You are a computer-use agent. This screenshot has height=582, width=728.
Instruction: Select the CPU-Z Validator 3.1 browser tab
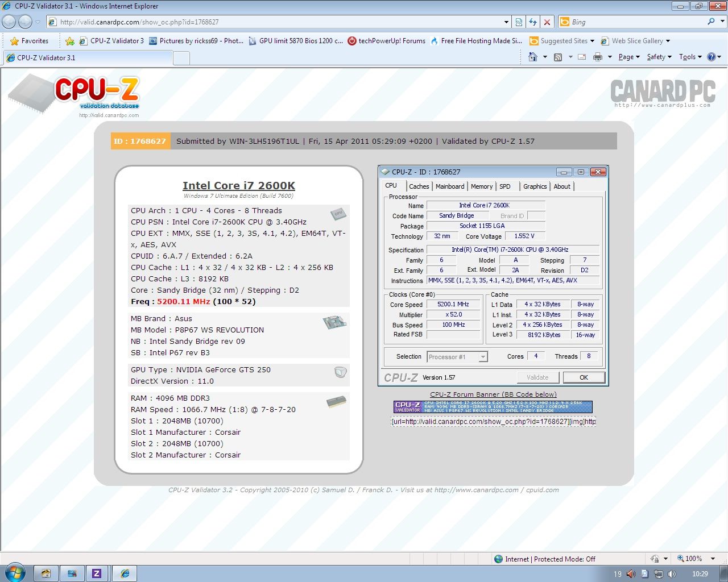[x=88, y=57]
